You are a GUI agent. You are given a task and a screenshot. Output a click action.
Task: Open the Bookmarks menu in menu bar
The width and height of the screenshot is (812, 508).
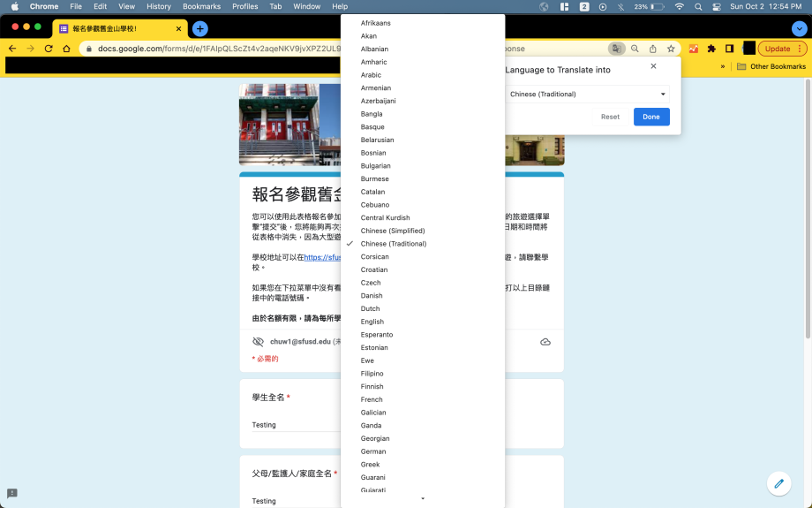201,6
